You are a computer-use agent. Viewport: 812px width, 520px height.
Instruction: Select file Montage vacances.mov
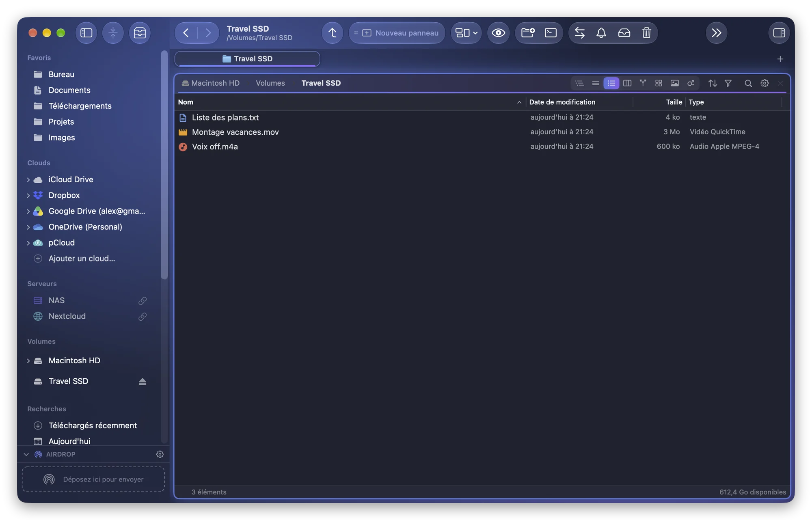coord(482,132)
